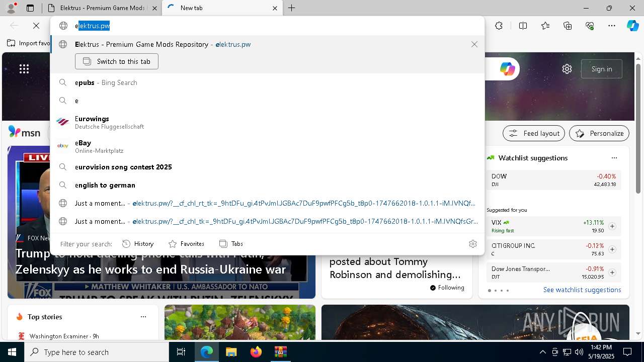Viewport: 644px width, 362px height.
Task: Click first watchlist carousel pagination dot
Action: 490,291
